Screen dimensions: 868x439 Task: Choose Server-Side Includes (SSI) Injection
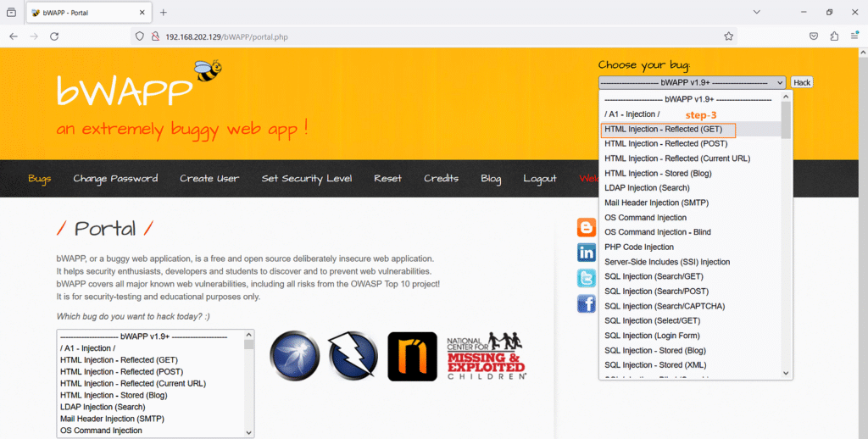(690, 262)
